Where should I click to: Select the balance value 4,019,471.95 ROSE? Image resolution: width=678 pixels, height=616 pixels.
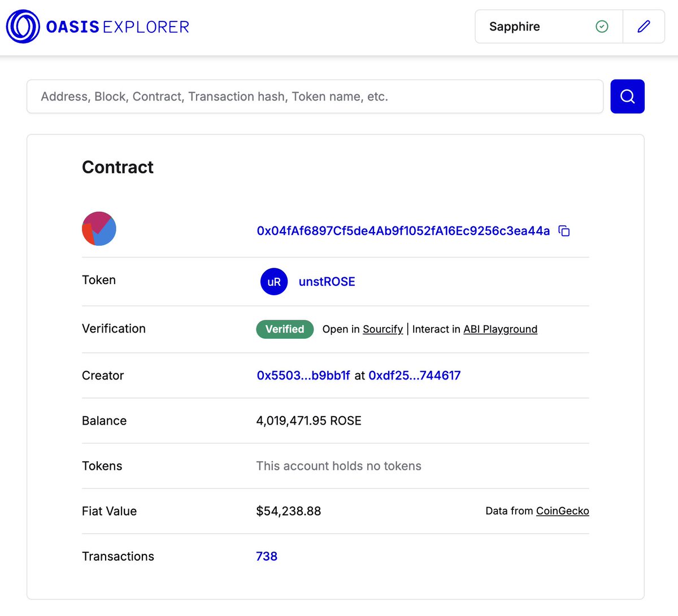[x=308, y=421]
